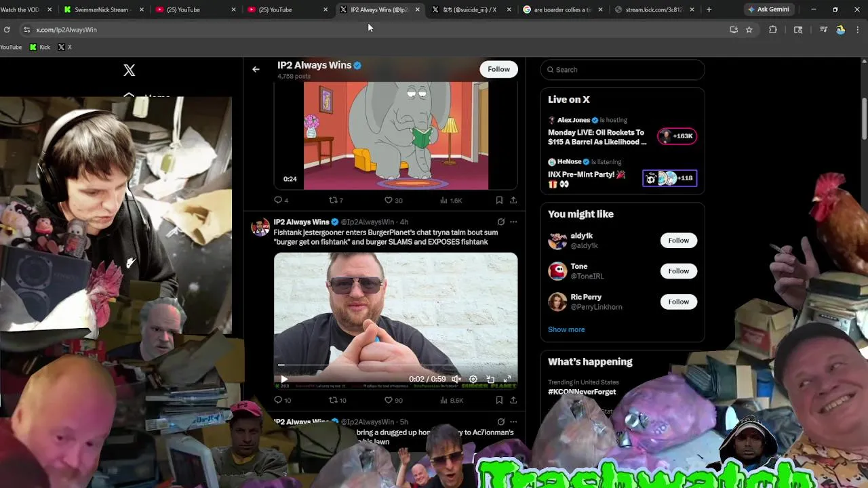Follow aldy1k in You might like
868x488 pixels.
(678, 241)
